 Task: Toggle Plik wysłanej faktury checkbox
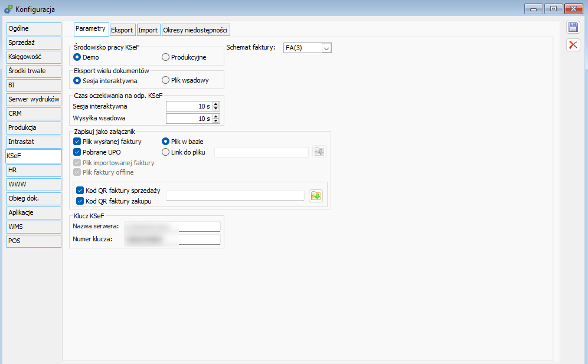click(x=77, y=142)
